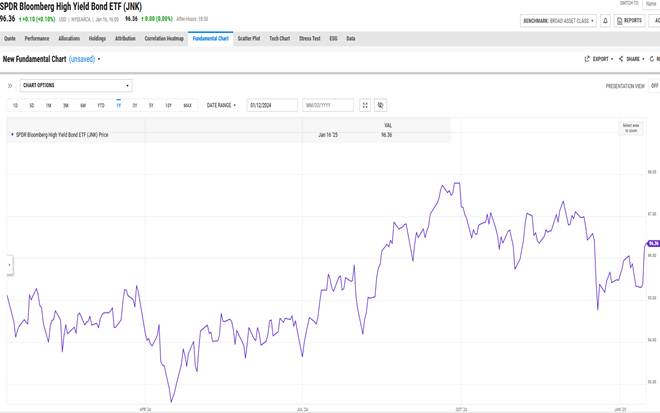Select the 3M time range
The width and height of the screenshot is (660, 413).
(x=66, y=105)
